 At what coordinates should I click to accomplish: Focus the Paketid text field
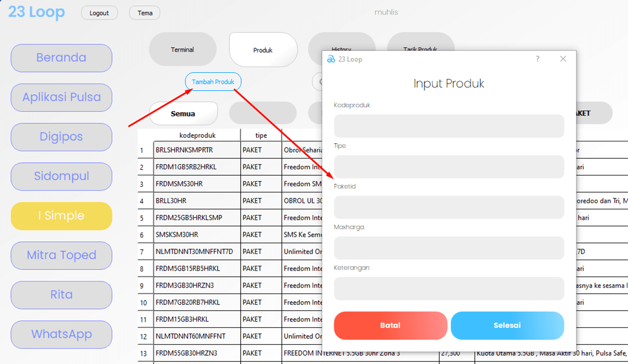(449, 207)
